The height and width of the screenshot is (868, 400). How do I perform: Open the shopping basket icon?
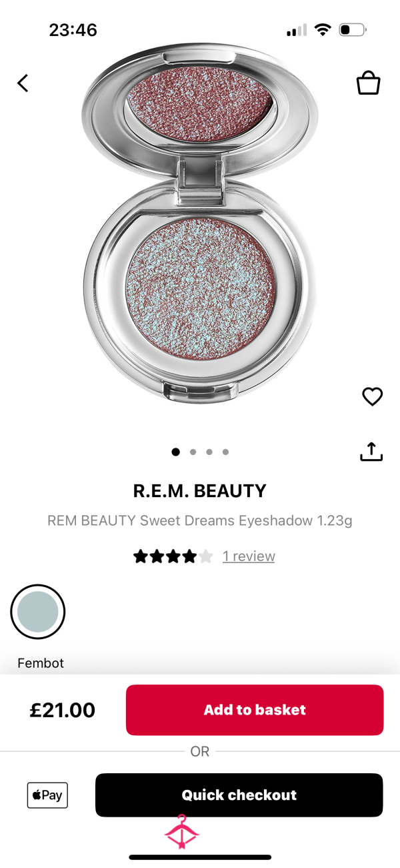[368, 83]
